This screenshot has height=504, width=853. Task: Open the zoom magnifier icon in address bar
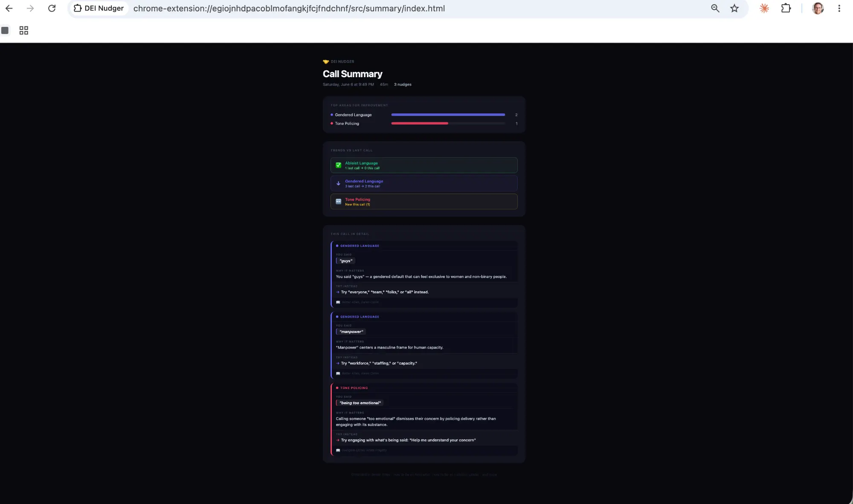tap(715, 9)
